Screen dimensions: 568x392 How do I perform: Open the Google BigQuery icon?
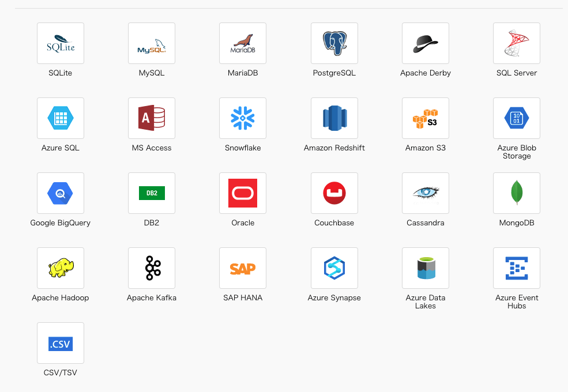61,193
